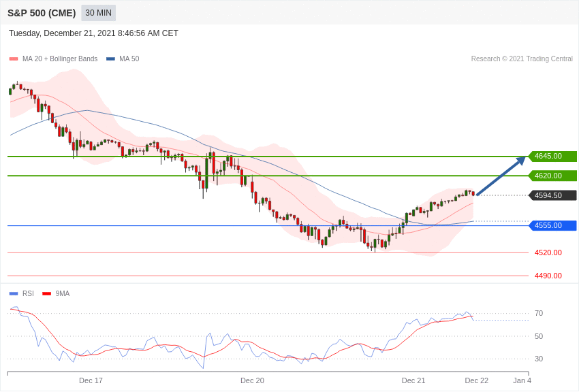Viewport: 579px width, 392px height.
Task: Click the S&P 500 (CME) title
Action: 42,13
